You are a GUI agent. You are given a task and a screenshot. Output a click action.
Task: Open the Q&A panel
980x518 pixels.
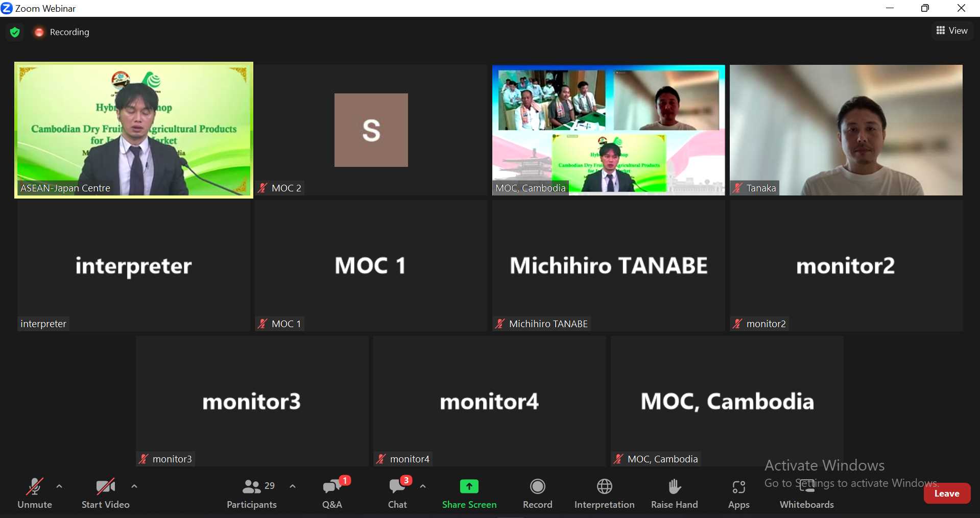pos(332,493)
